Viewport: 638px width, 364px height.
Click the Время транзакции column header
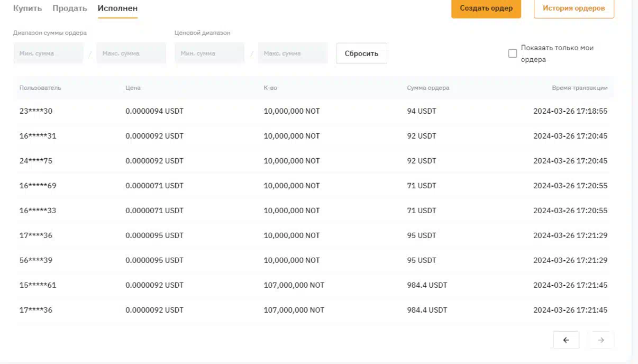tap(579, 88)
